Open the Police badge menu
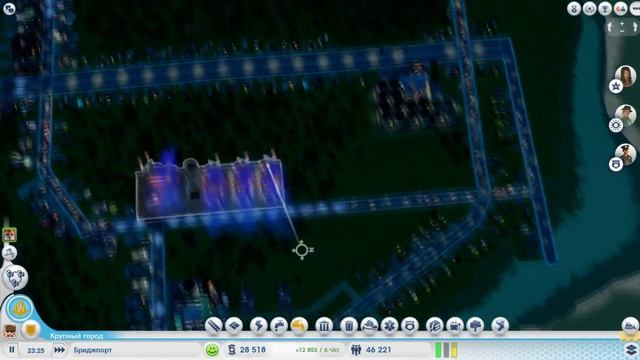 [x=410, y=326]
